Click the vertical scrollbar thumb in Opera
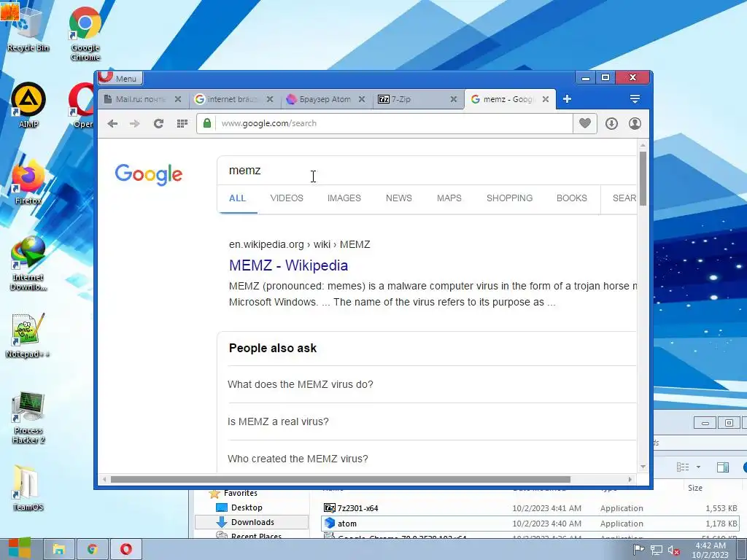The image size is (747, 560). click(x=643, y=179)
